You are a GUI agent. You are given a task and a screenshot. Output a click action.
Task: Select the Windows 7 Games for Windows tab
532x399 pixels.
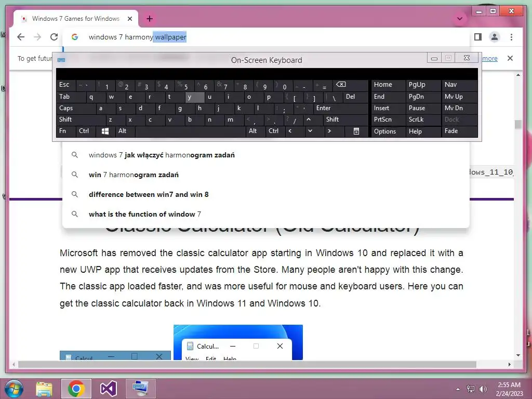click(76, 19)
